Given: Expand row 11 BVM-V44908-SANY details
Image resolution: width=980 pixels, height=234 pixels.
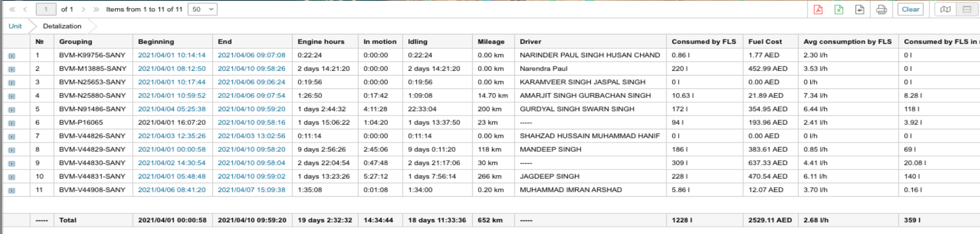Looking at the screenshot, I should point(11,191).
